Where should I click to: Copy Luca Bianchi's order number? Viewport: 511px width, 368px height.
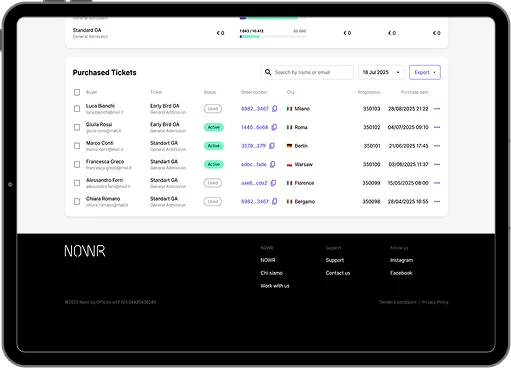[274, 109]
